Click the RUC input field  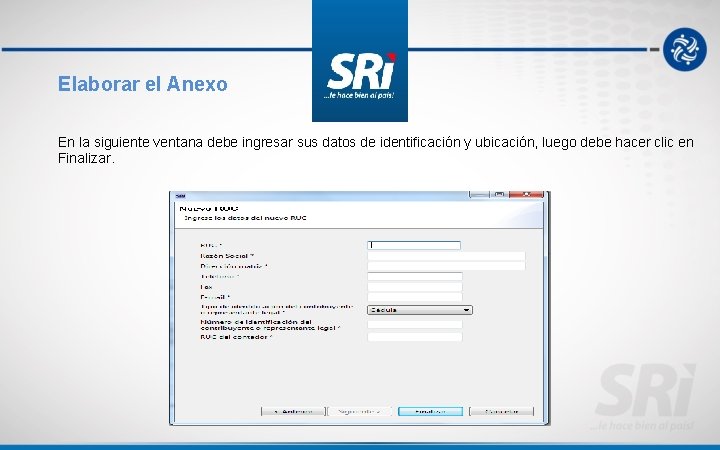414,245
